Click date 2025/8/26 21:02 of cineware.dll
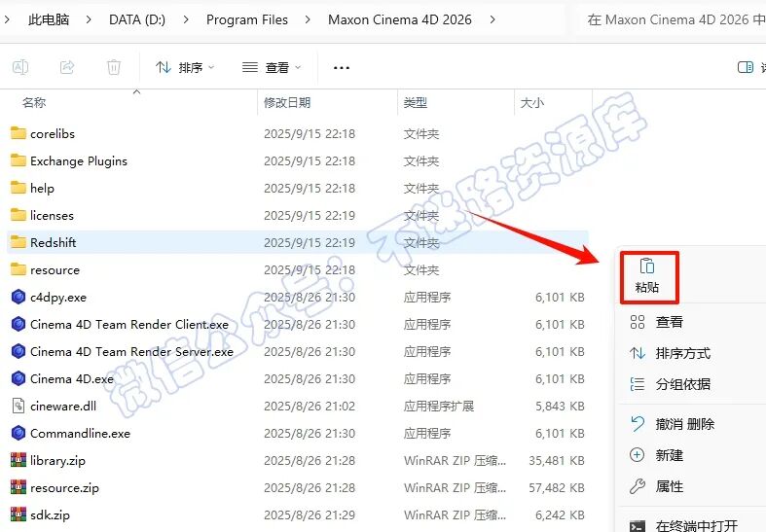Image resolution: width=766 pixels, height=532 pixels. tap(310, 407)
